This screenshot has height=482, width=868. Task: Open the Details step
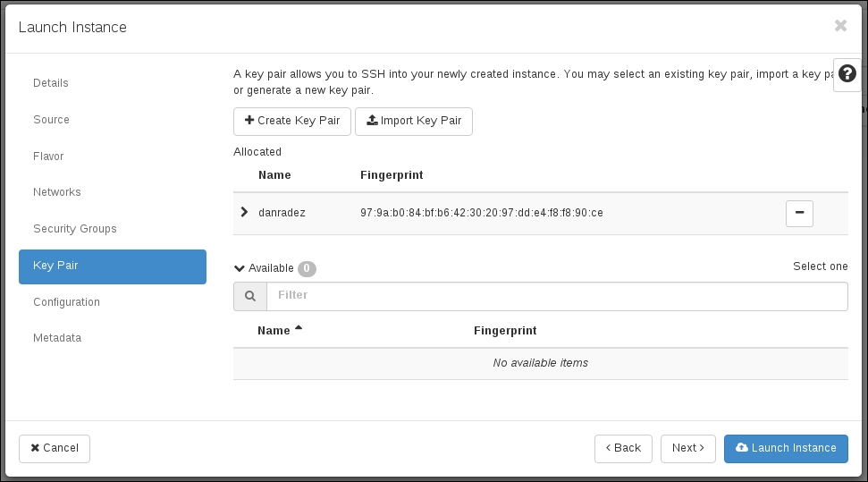pyautogui.click(x=51, y=83)
